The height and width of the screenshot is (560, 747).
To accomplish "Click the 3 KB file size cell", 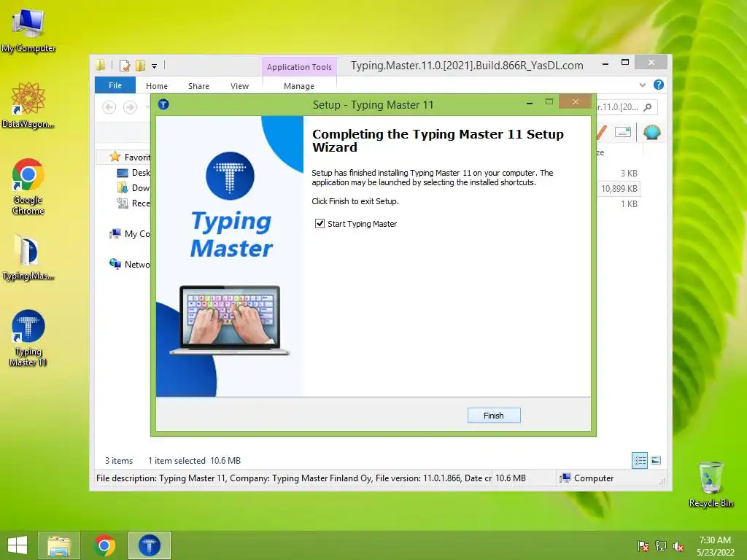I will [x=629, y=174].
